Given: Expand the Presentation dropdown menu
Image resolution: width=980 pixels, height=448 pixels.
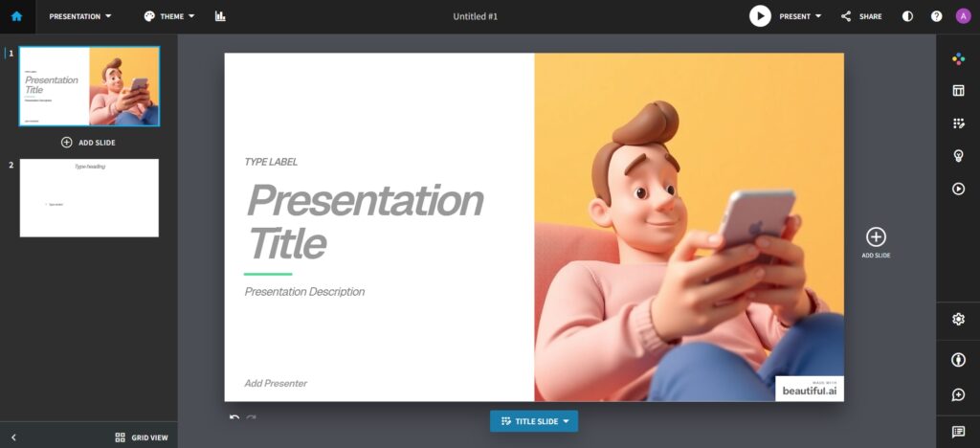Looking at the screenshot, I should coord(80,16).
